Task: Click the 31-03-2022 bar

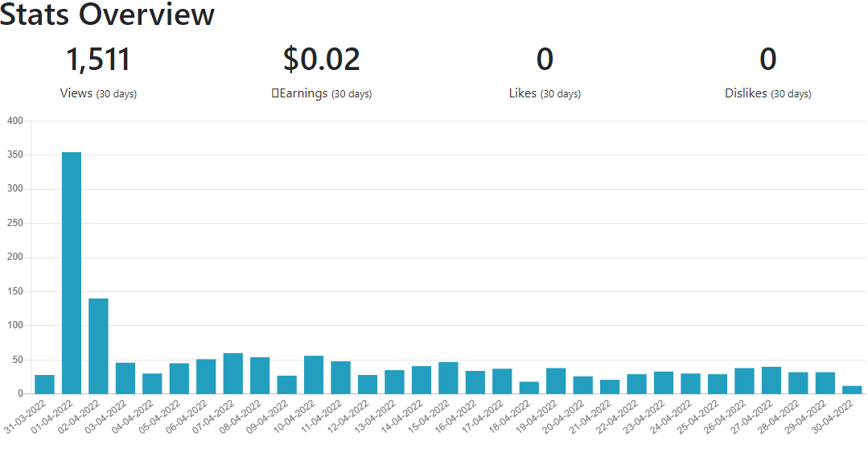Action: [x=45, y=384]
